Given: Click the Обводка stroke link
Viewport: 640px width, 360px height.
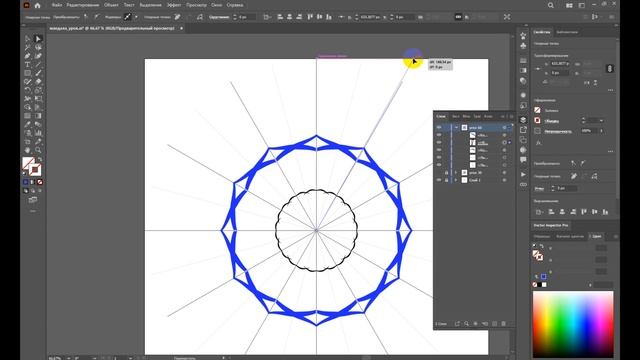Looking at the screenshot, I should click(x=551, y=121).
